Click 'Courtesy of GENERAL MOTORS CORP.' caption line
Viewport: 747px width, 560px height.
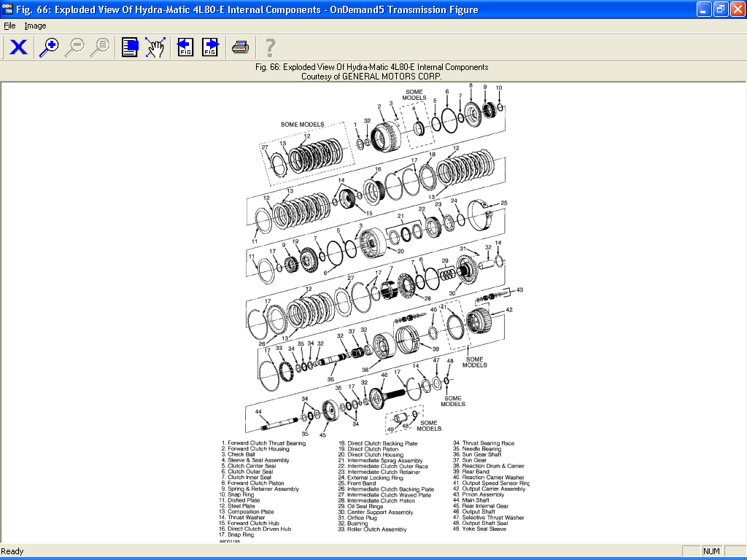tap(371, 76)
